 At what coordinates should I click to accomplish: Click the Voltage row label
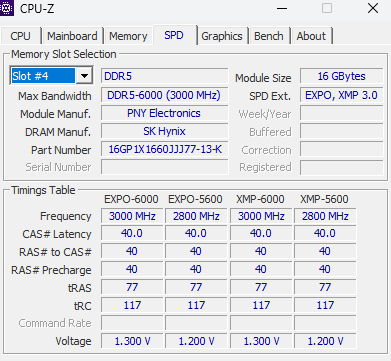click(73, 341)
